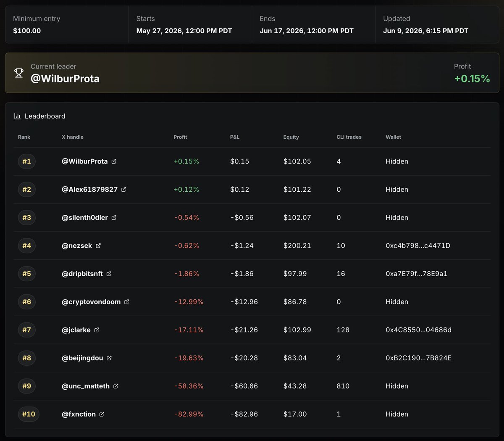Click wallet address 0x4C8550...04686d

(419, 330)
